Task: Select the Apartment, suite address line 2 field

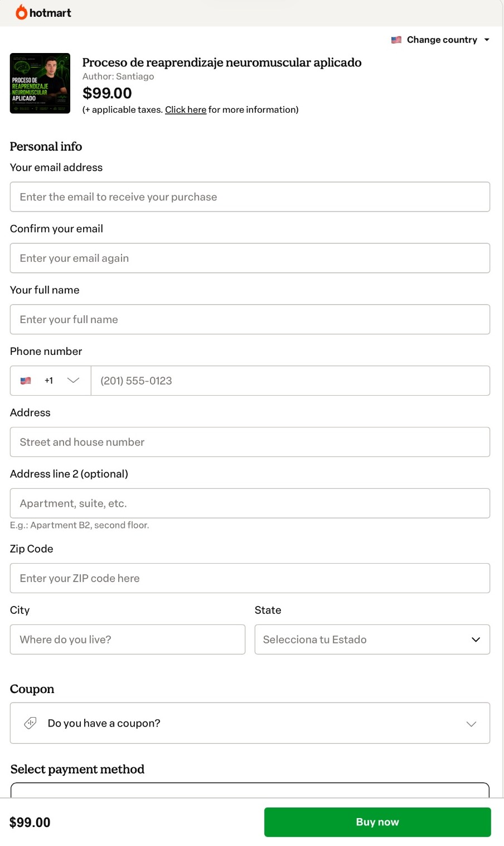Action: tap(250, 503)
